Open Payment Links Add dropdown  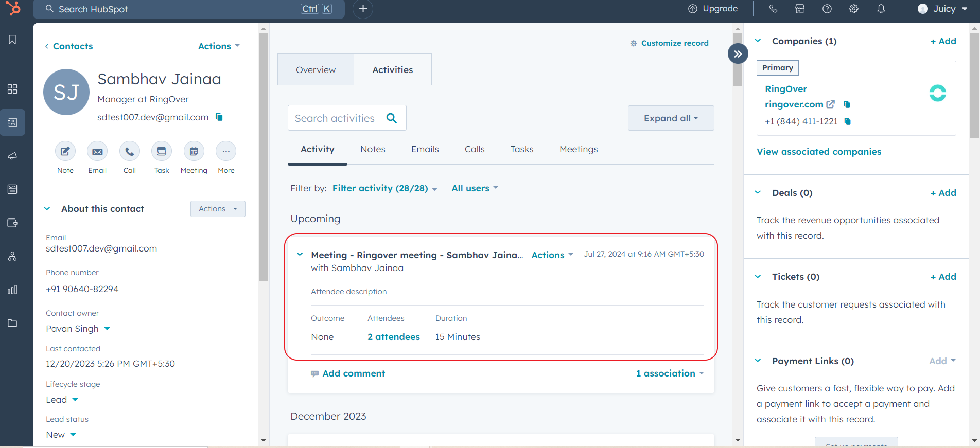942,361
